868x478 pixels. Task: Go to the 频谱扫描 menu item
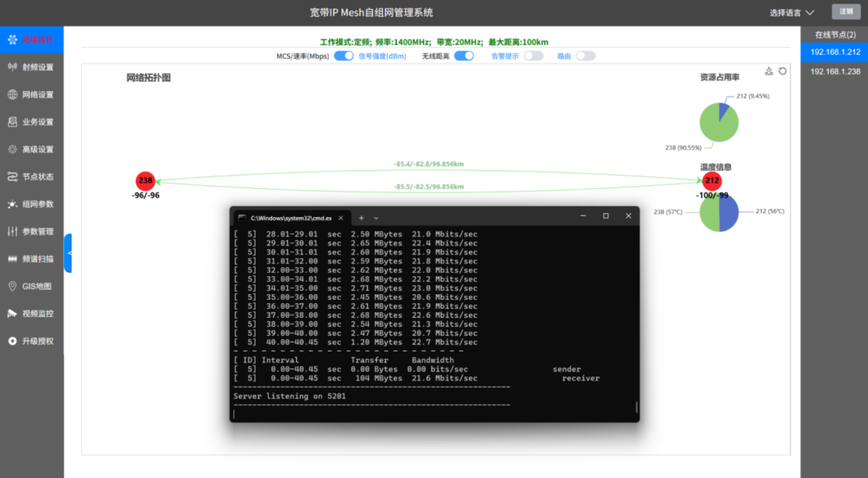coord(32,259)
